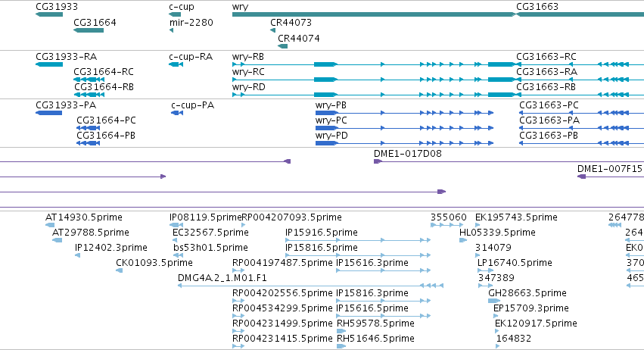The height and width of the screenshot is (350, 644).
Task: Click the 347389 feature label
Action: coord(496,278)
